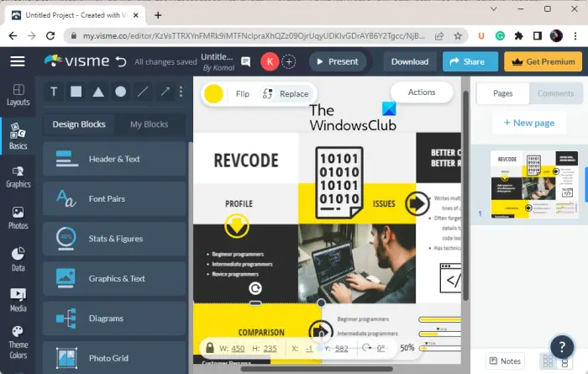The width and height of the screenshot is (588, 374).
Task: Open a new browser tab
Action: coord(158,15)
